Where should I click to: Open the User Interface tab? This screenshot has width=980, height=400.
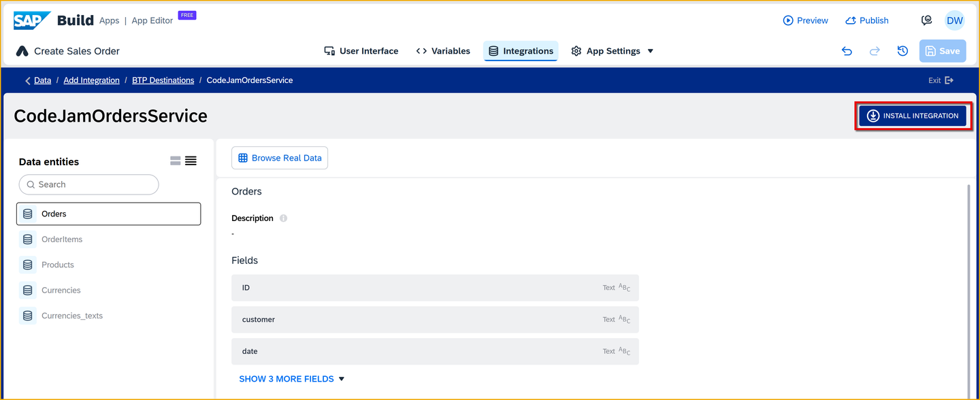point(361,51)
